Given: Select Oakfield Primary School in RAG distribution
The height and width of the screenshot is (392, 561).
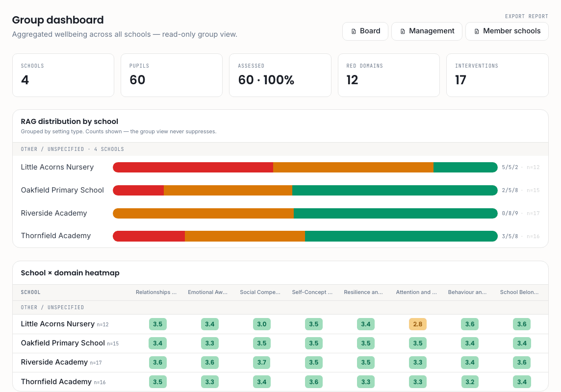Looking at the screenshot, I should pos(62,190).
